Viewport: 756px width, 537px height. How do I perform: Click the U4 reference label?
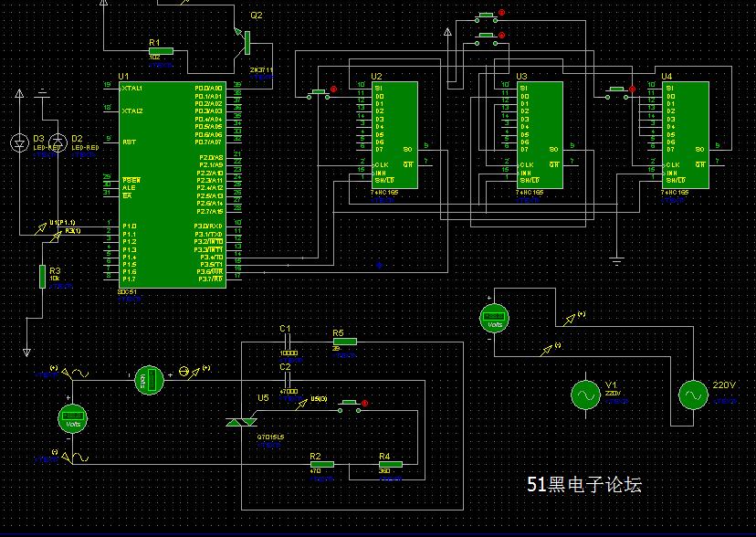(x=667, y=76)
